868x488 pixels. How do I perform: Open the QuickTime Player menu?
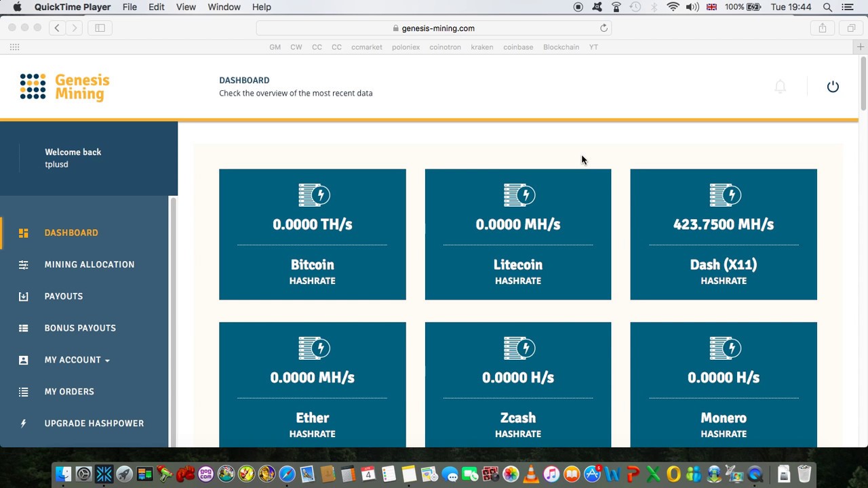(73, 7)
